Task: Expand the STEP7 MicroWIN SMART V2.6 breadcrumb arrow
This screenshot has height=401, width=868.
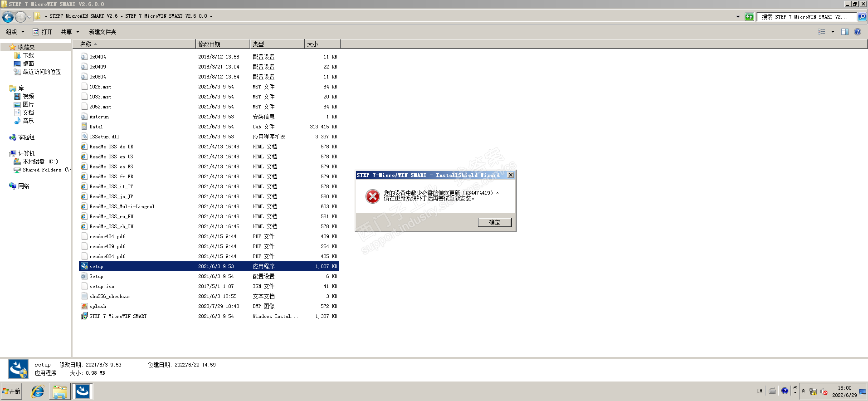Action: tap(122, 16)
